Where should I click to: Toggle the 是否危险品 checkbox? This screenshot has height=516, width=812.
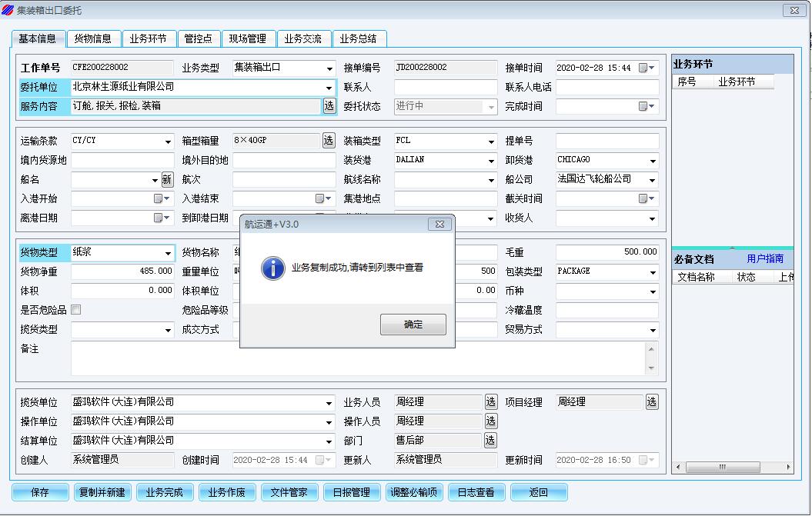(75, 310)
